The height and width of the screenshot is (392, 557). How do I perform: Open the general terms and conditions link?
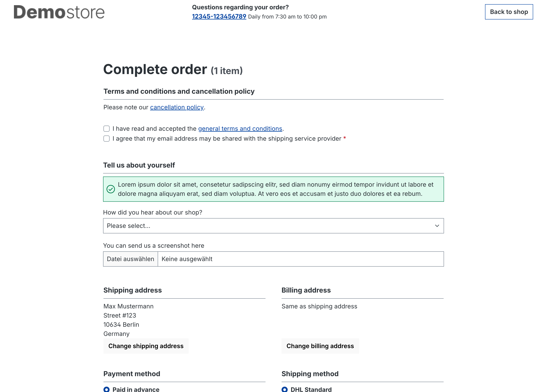[240, 129]
